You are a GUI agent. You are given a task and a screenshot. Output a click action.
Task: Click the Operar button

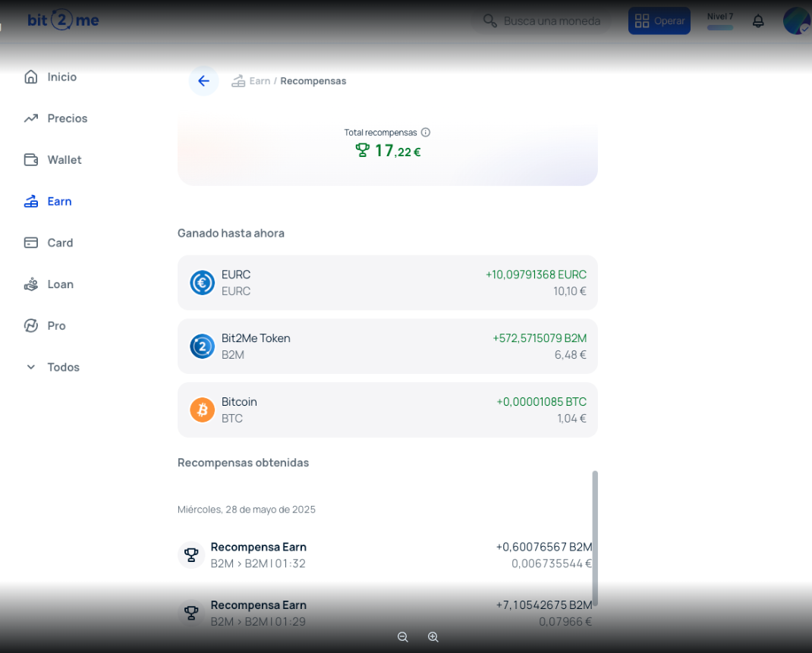[659, 20]
